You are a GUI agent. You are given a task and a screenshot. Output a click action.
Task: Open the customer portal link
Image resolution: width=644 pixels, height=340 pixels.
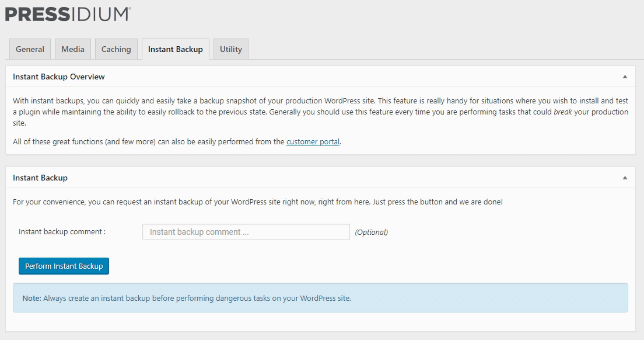(313, 141)
